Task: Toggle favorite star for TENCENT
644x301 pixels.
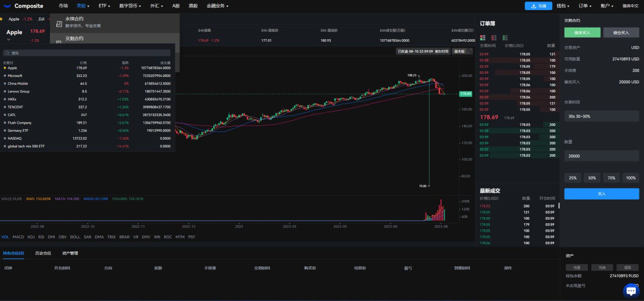Action: [5, 107]
